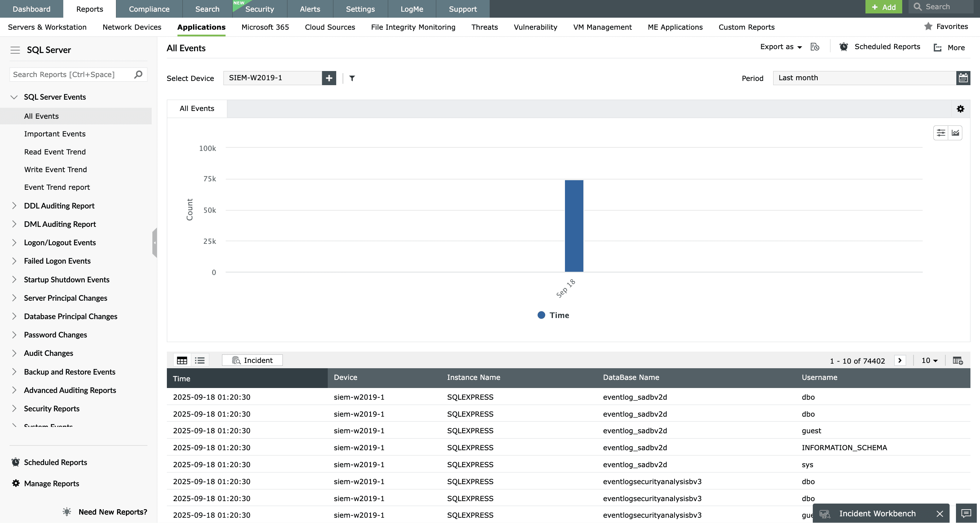Toggle the Time series legend marker
Screen dimensions: 980x523
click(541, 315)
